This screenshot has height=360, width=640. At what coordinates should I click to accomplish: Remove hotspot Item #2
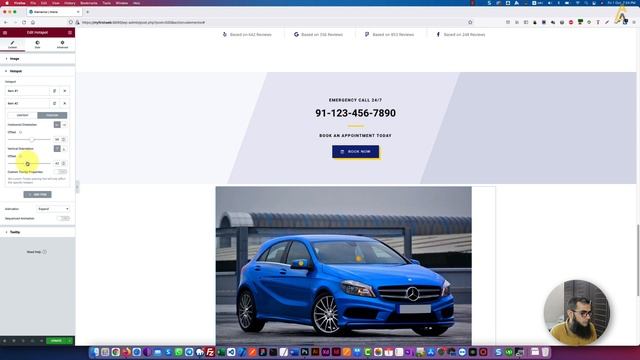pos(64,103)
